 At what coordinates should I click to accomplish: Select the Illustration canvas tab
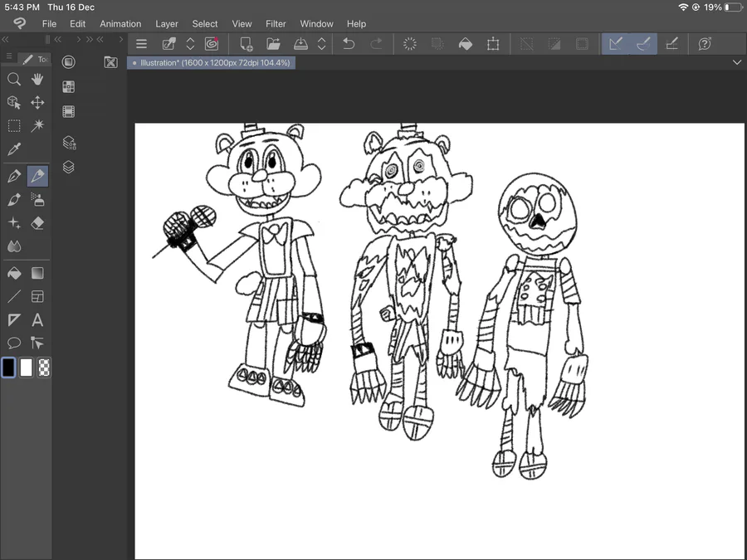pos(211,62)
